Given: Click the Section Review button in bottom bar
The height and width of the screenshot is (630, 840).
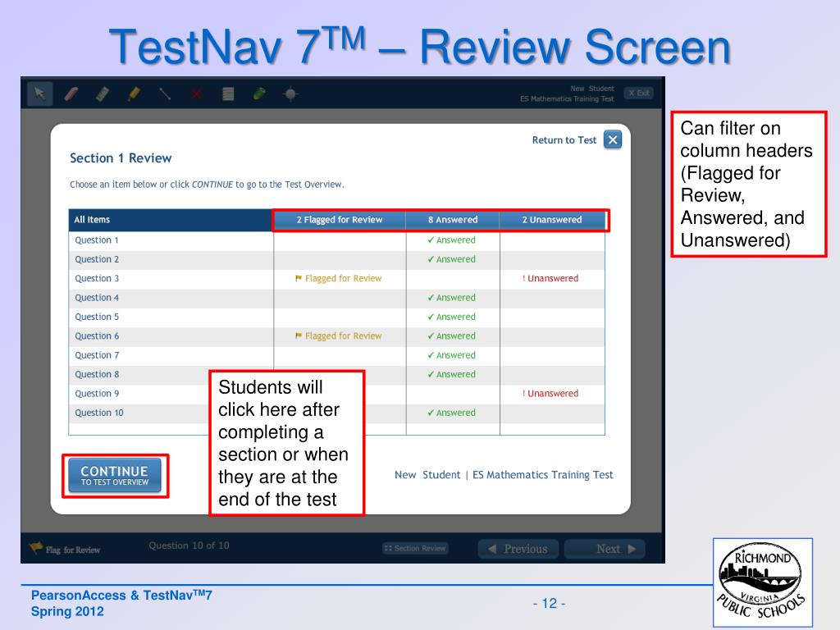Looking at the screenshot, I should [x=415, y=549].
